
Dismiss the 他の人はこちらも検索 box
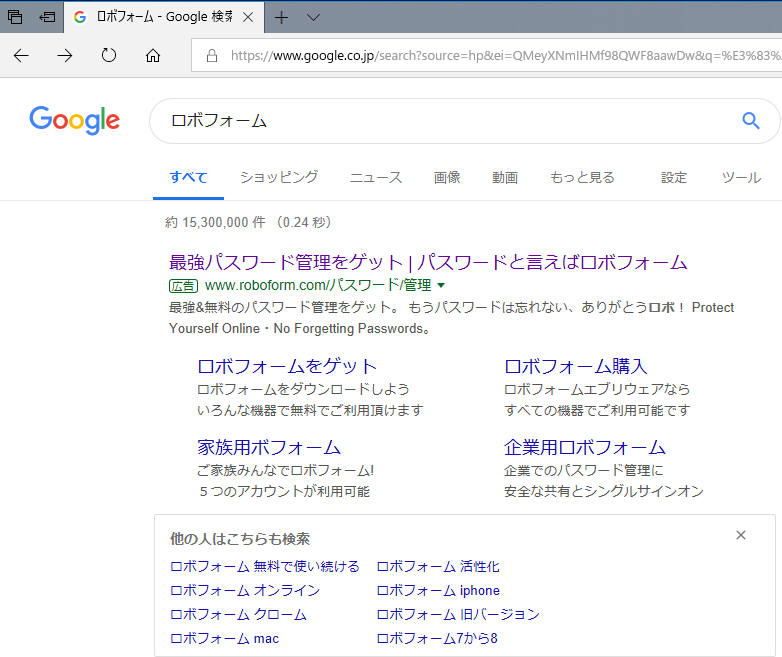click(x=741, y=536)
